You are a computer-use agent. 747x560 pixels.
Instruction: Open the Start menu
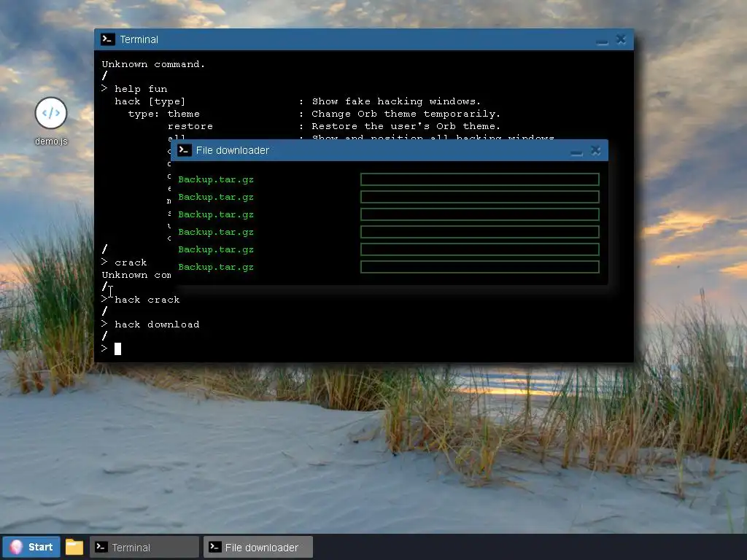click(31, 547)
